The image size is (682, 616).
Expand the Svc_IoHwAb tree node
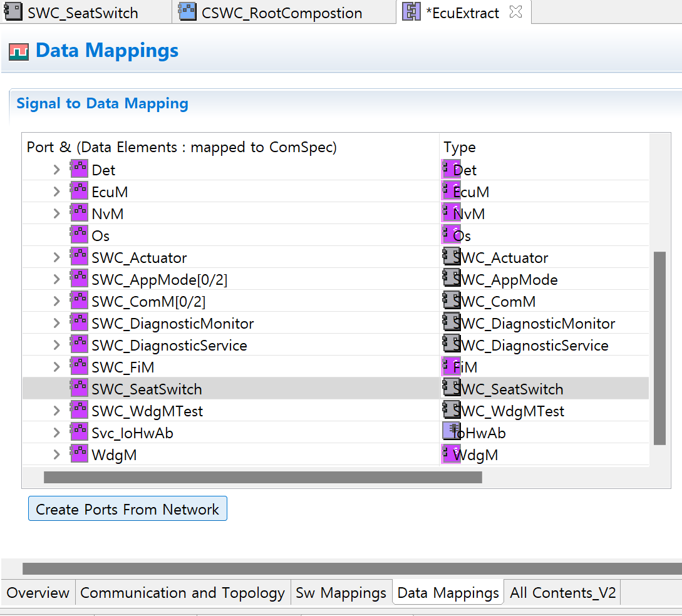pyautogui.click(x=56, y=433)
